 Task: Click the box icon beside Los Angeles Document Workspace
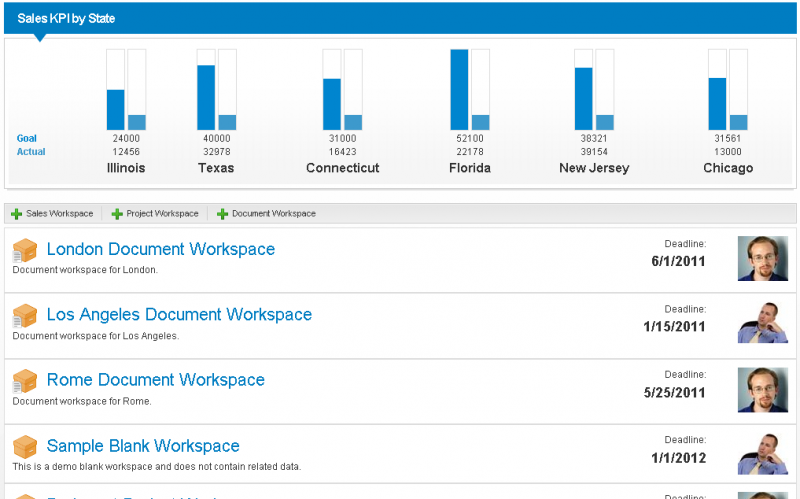tap(24, 315)
